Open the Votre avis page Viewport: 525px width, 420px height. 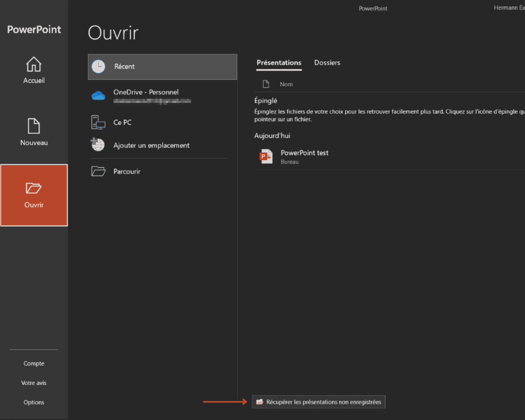click(34, 383)
